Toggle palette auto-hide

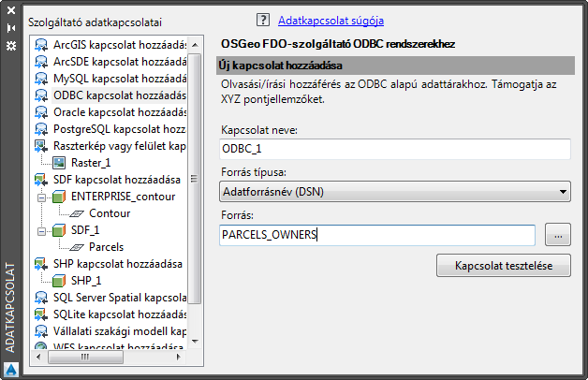tap(11, 28)
